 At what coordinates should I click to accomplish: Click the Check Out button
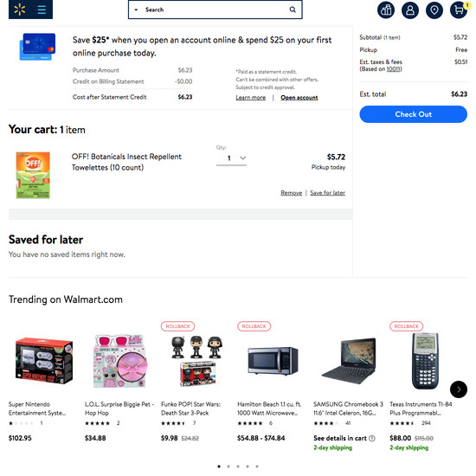pos(413,114)
